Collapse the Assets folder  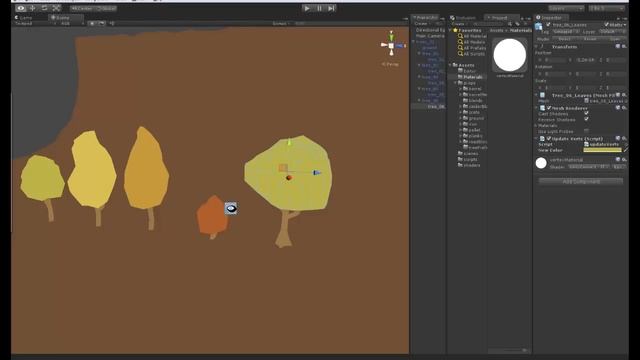click(451, 65)
